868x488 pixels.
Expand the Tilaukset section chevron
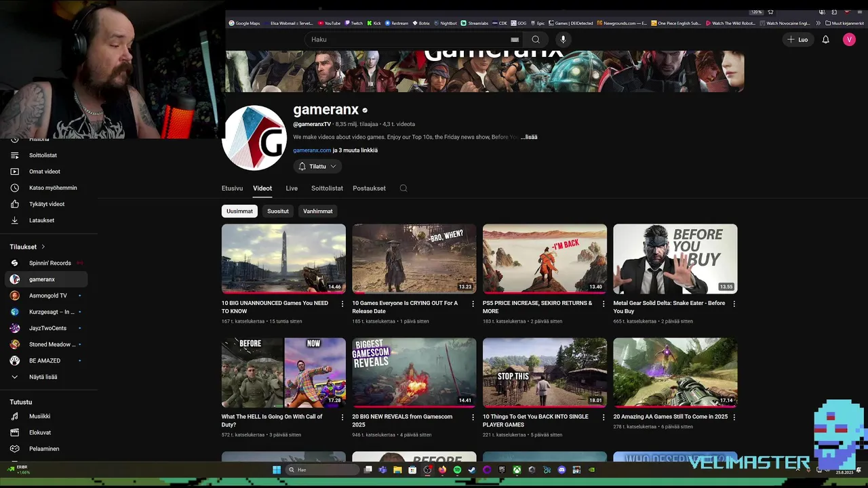tap(43, 247)
